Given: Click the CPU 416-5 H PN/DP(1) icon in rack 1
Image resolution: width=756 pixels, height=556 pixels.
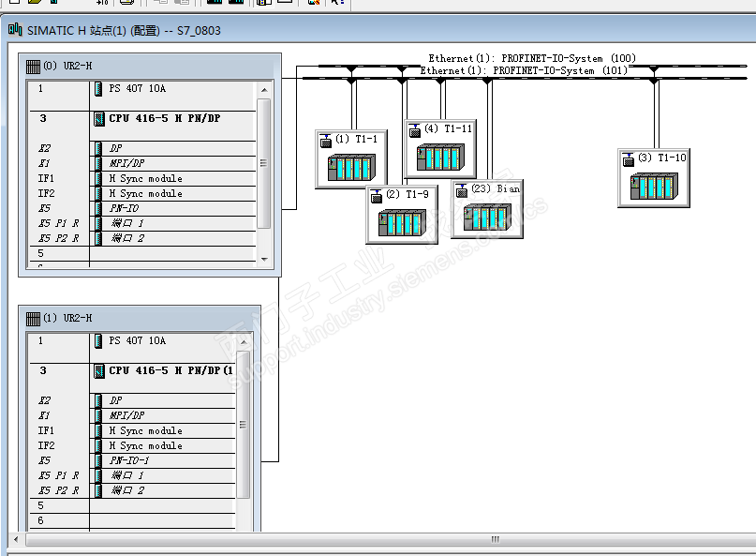Looking at the screenshot, I should (99, 371).
